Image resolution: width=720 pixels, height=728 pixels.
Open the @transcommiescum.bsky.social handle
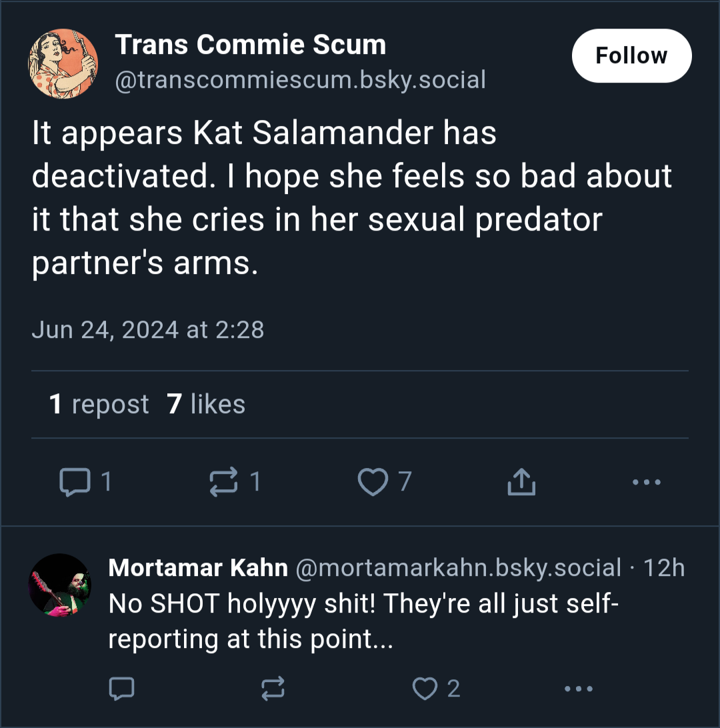301,79
